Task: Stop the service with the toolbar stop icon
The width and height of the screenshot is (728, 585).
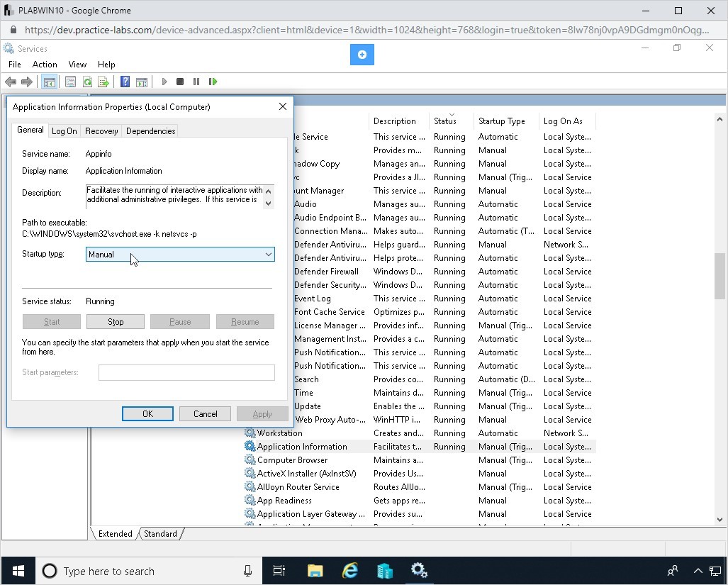Action: (180, 82)
